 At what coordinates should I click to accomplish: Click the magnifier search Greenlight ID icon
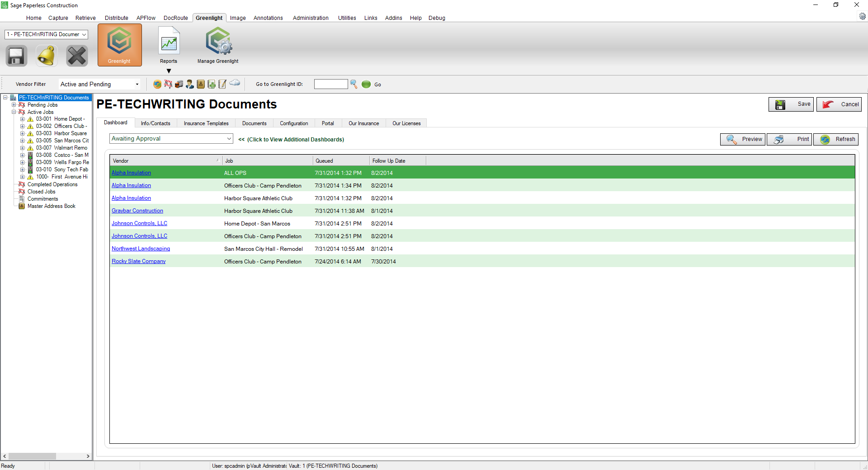(354, 84)
